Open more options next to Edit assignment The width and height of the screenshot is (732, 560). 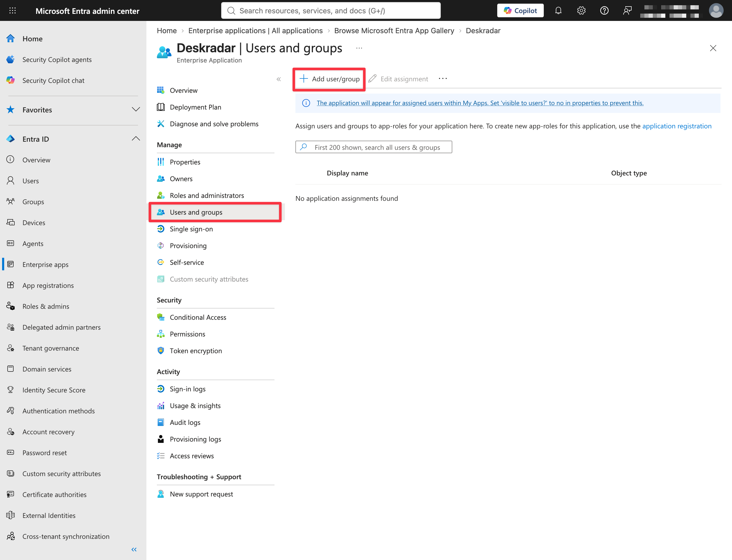pos(443,79)
